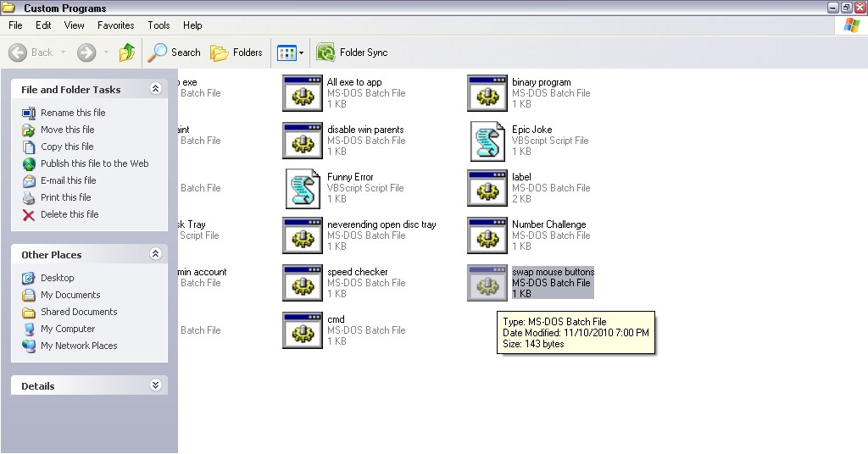This screenshot has width=868, height=454.
Task: Open the Help menu
Action: pyautogui.click(x=192, y=25)
